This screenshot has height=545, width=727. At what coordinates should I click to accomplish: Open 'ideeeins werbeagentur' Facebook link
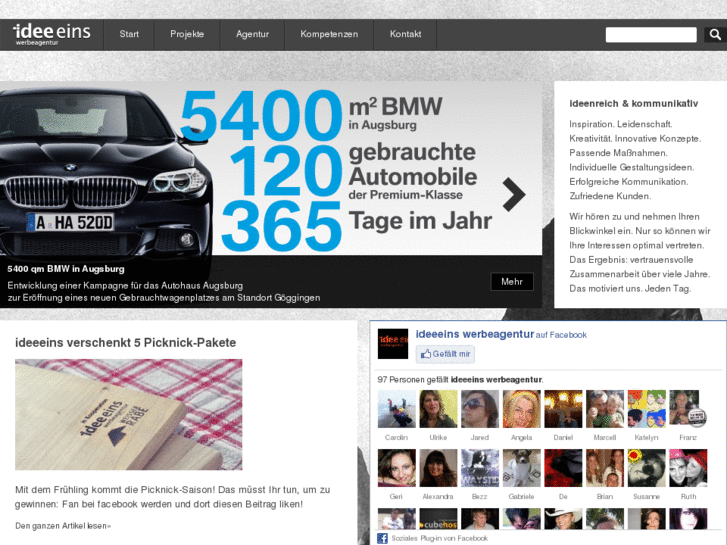[475, 334]
